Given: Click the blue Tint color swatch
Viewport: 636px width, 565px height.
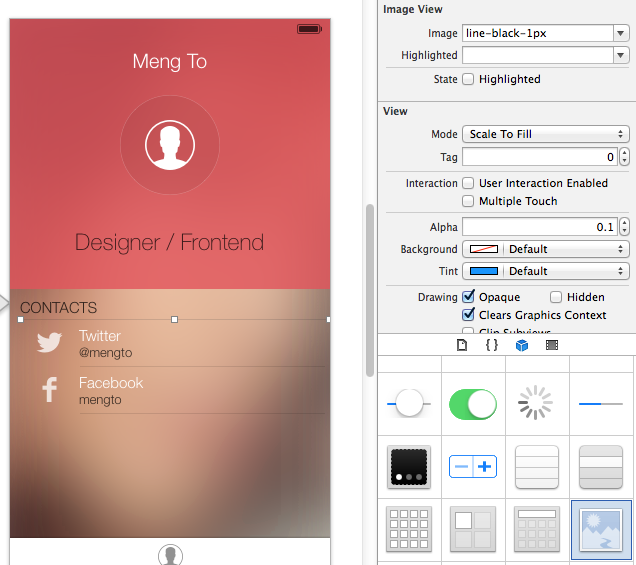Looking at the screenshot, I should point(482,271).
